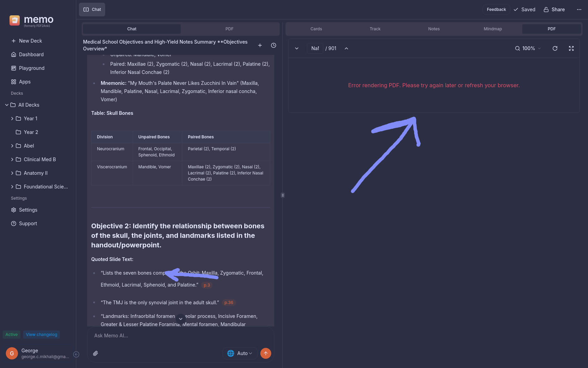The height and width of the screenshot is (368, 588).
Task: Refresh the PDF viewer
Action: coord(555,48)
